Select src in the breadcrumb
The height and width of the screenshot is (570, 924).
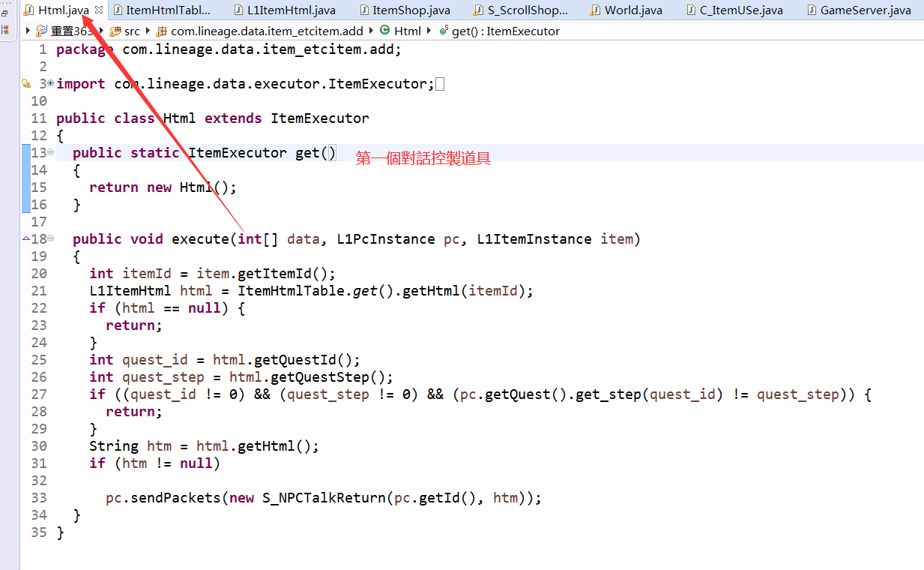[132, 31]
